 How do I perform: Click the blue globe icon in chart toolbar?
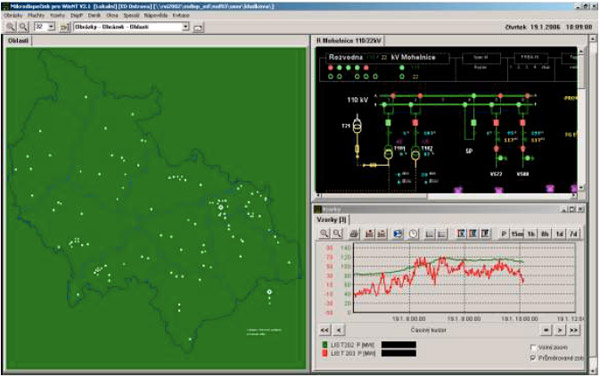coord(398,233)
